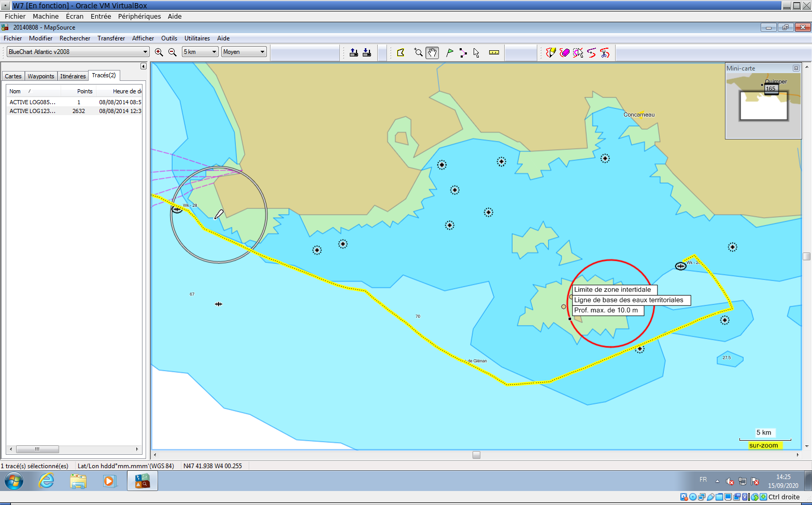Select the arrow selection tool

tap(476, 52)
